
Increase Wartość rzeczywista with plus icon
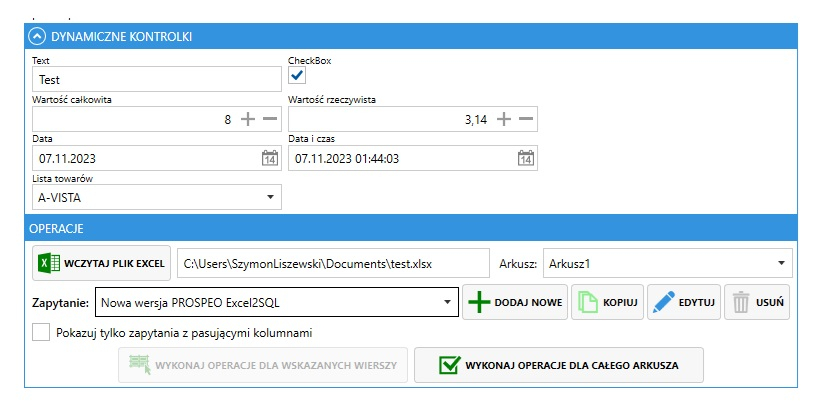[504, 119]
